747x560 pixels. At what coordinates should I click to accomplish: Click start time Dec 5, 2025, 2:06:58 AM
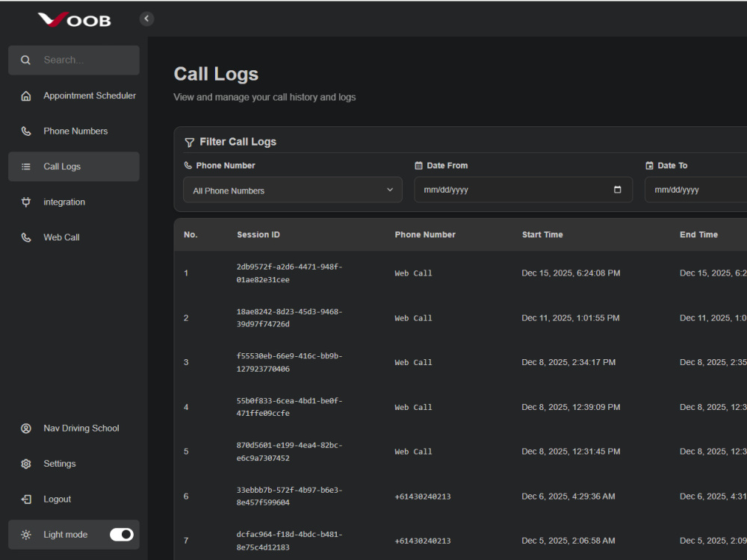coord(568,541)
